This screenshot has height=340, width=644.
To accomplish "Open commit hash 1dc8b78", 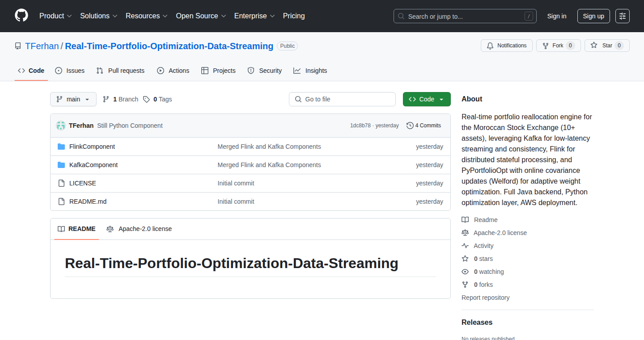I will [x=360, y=126].
